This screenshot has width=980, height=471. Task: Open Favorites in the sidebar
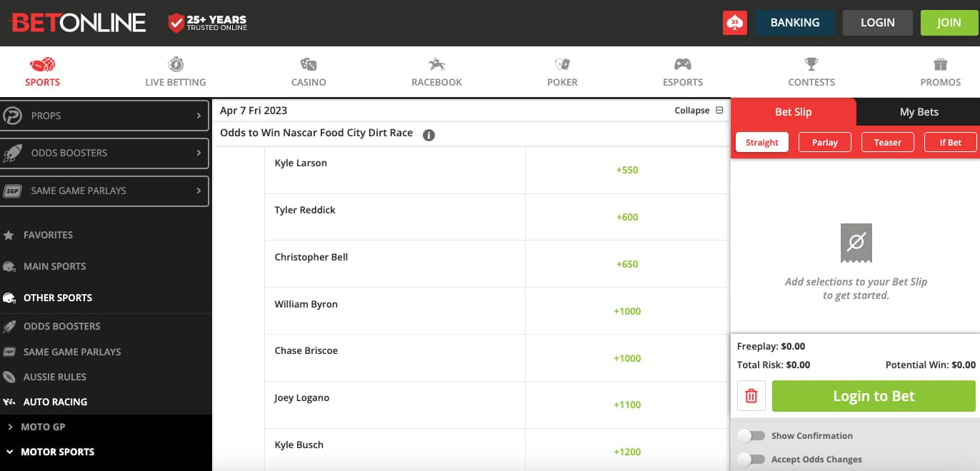coord(48,235)
